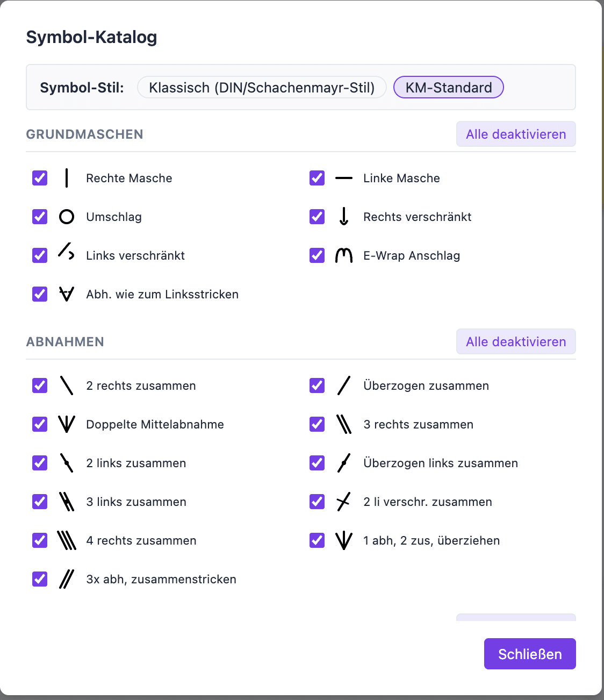The width and height of the screenshot is (604, 700).
Task: Select the Klassisch (DIN/Schachenmayr-Stil) style
Action: pos(262,87)
